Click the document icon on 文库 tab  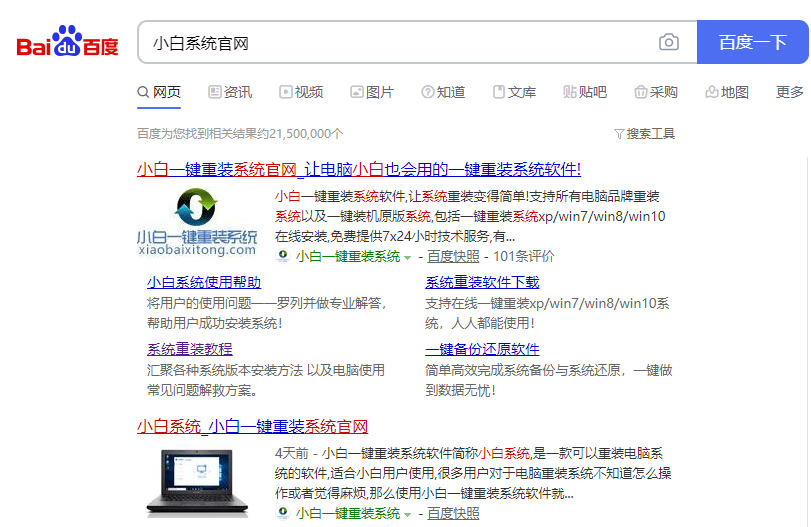coord(499,93)
